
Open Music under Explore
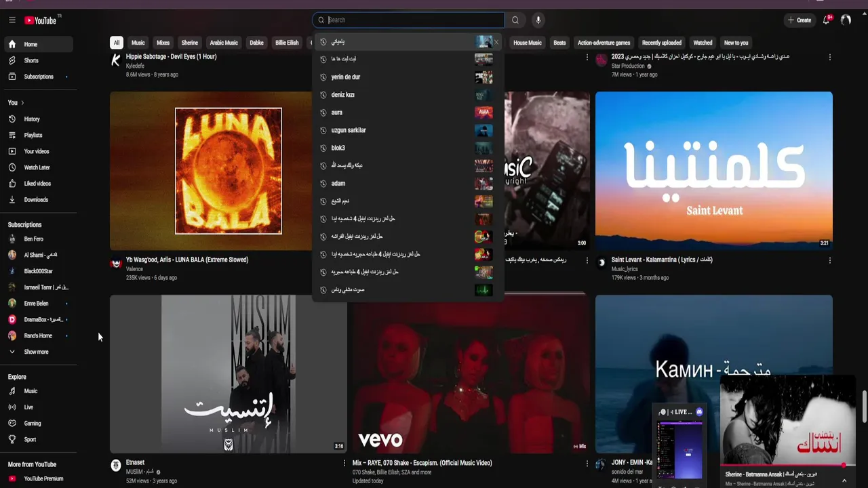point(39,391)
